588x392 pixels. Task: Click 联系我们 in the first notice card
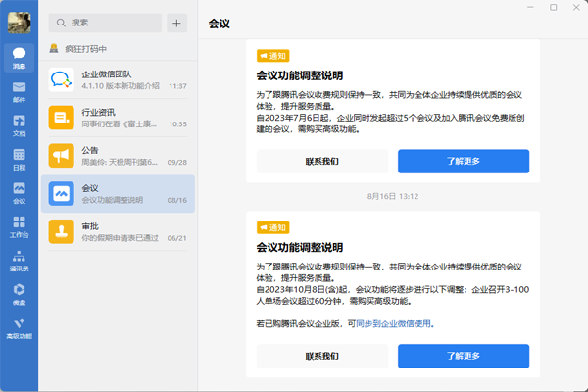[322, 162]
